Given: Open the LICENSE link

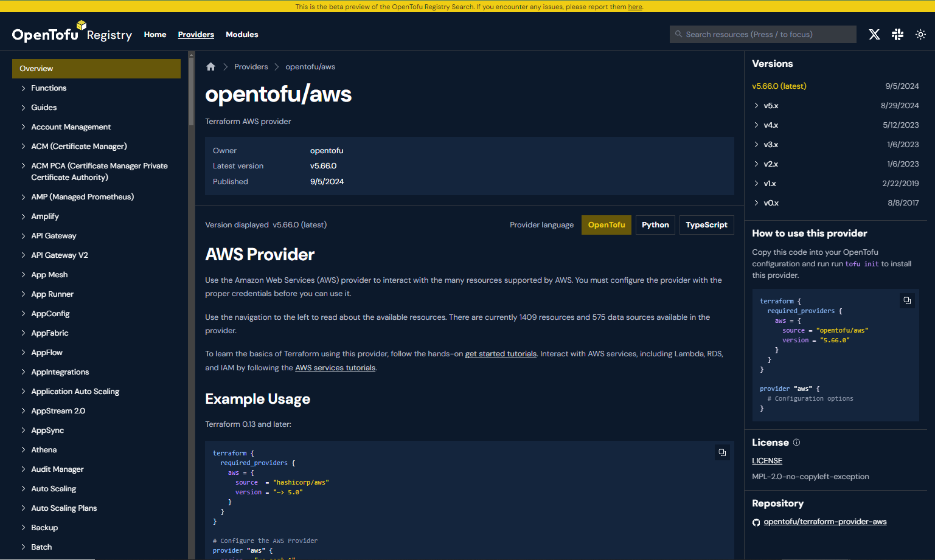Looking at the screenshot, I should tap(767, 461).
